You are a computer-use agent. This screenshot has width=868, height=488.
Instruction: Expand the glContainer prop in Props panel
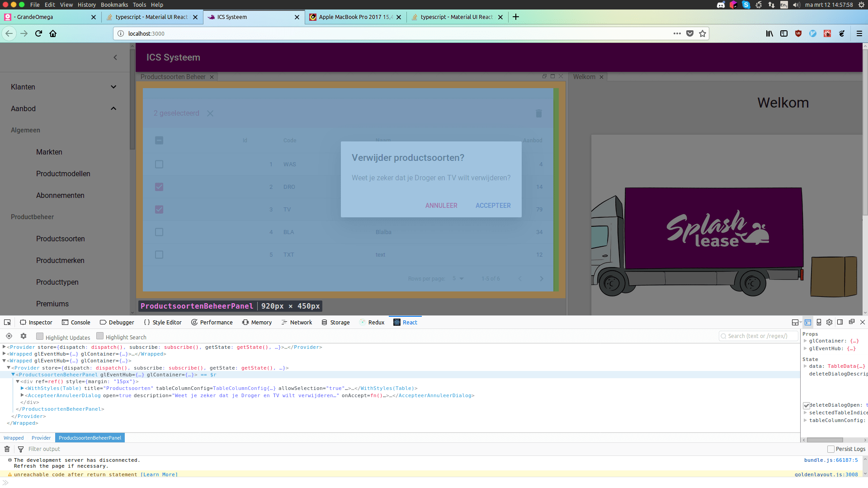[805, 341]
